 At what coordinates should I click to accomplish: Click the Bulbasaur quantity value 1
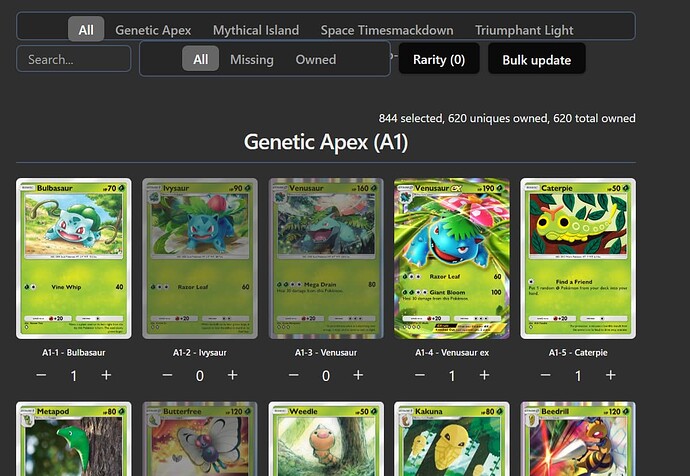[x=73, y=376]
